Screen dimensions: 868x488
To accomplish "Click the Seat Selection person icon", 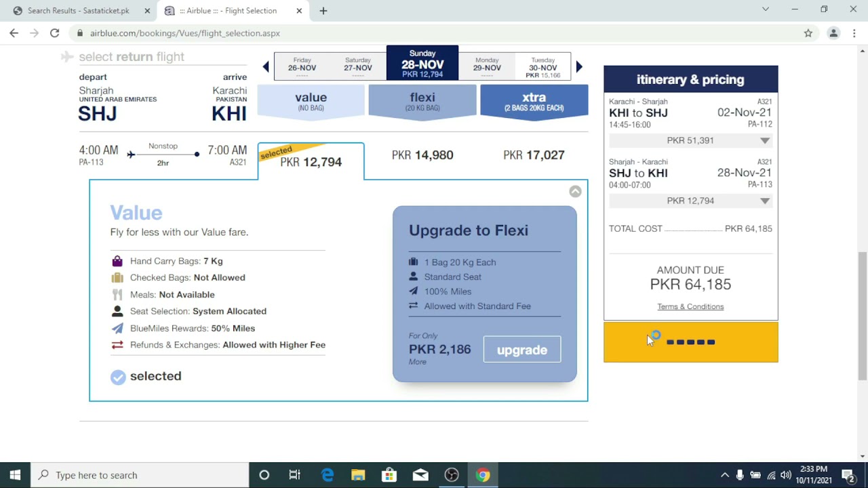I will (x=117, y=311).
